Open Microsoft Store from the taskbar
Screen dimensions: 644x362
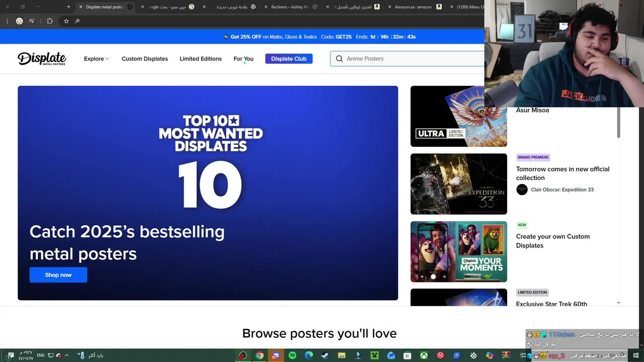coord(408,355)
